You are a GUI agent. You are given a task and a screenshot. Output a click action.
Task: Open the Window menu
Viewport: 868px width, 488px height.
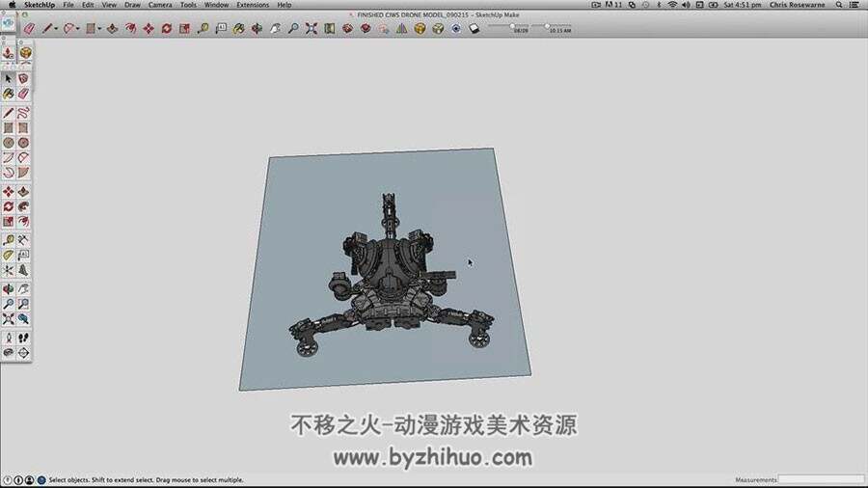[216, 5]
